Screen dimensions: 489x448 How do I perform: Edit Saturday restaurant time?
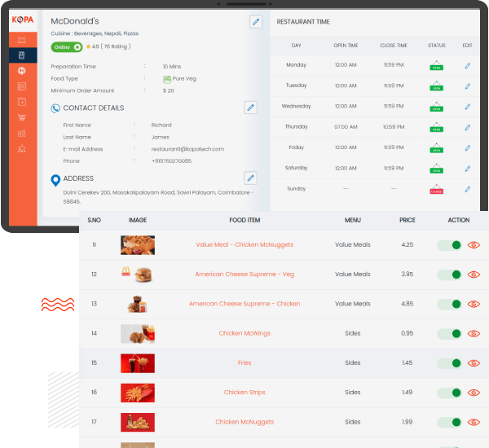468,169
